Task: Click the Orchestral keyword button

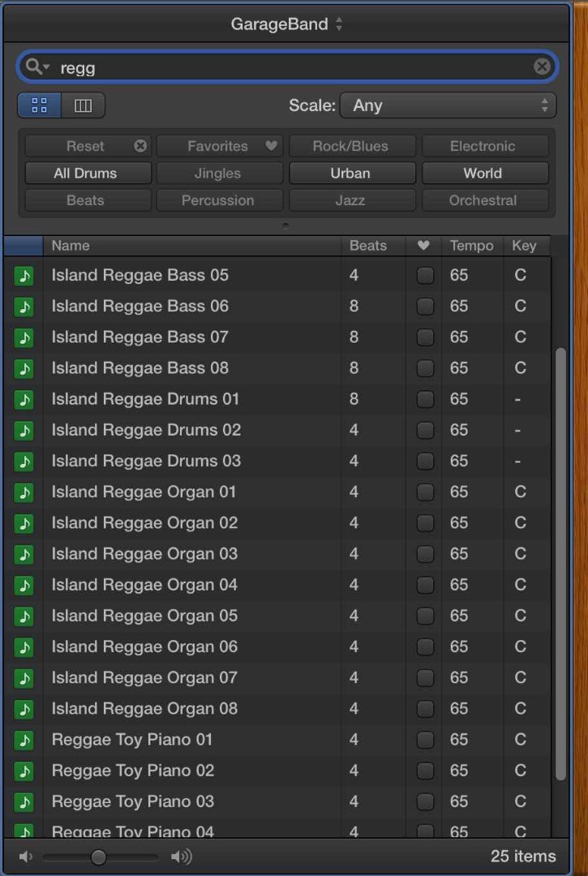Action: tap(485, 200)
